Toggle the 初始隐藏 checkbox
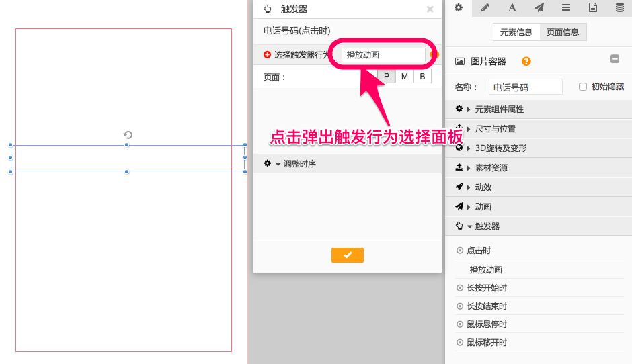 click(x=582, y=87)
